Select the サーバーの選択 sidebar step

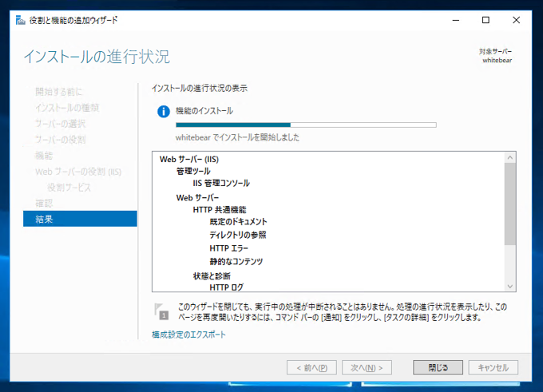[x=60, y=124]
